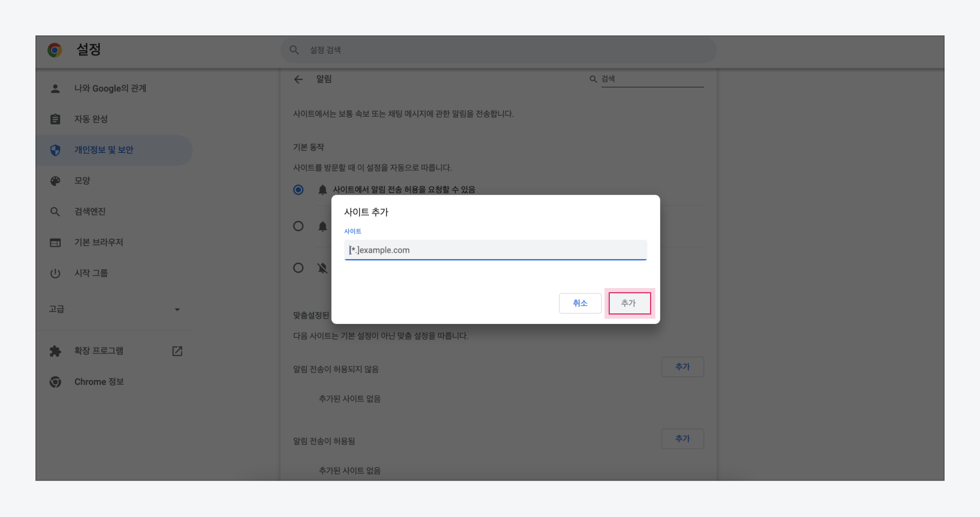
Task: Click the browser window icon for 기본 브라우저
Action: tap(55, 243)
